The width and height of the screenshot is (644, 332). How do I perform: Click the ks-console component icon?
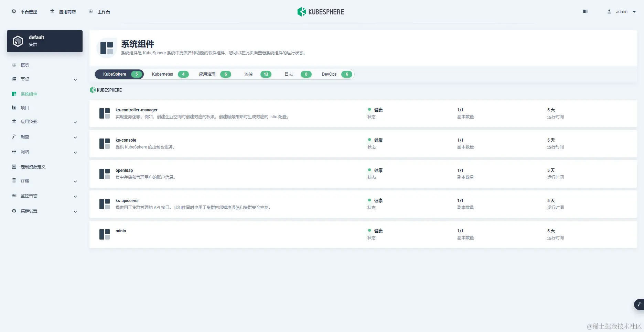pos(105,144)
